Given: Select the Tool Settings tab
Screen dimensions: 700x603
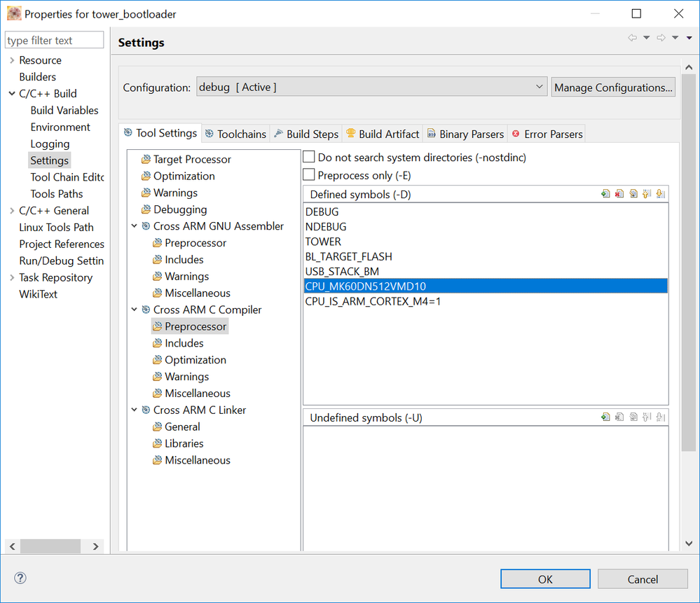Looking at the screenshot, I should (x=160, y=133).
